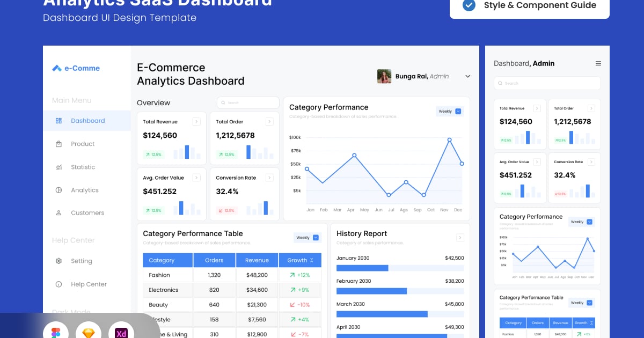Click the e-Comme logo icon
This screenshot has height=338, width=644.
pyautogui.click(x=57, y=68)
